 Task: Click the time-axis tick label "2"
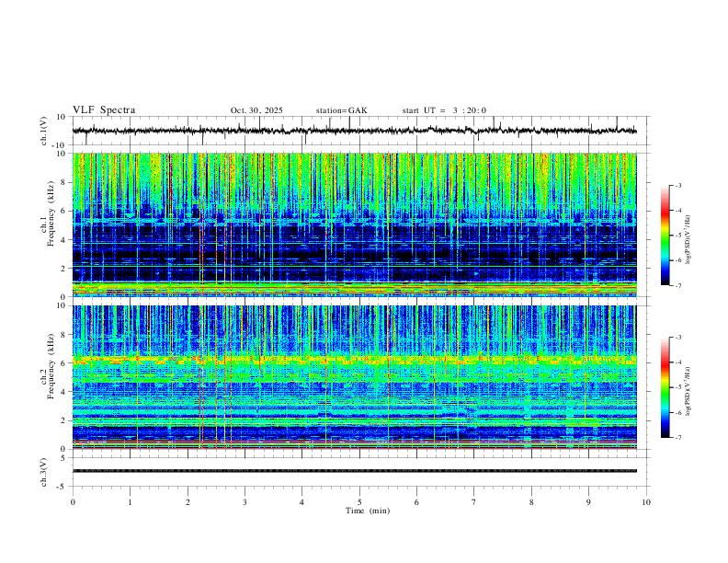tap(188, 502)
